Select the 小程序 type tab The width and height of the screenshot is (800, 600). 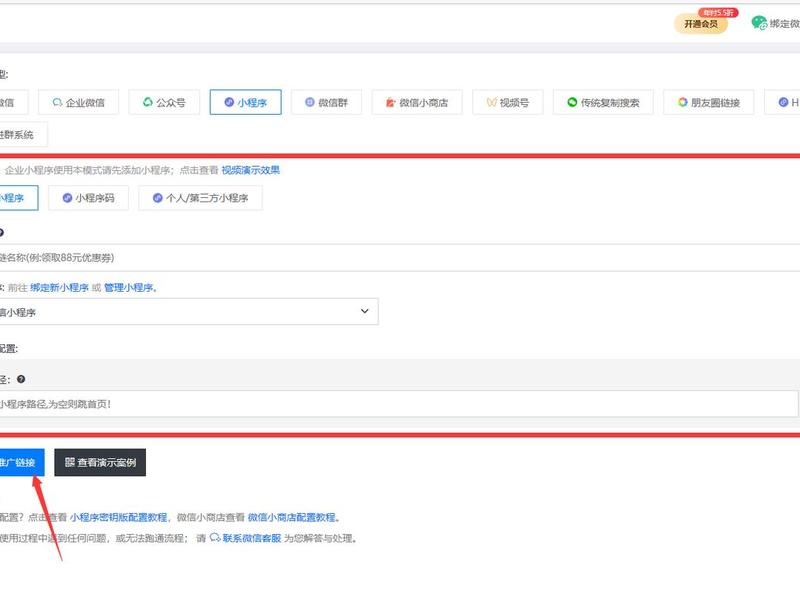tap(245, 103)
